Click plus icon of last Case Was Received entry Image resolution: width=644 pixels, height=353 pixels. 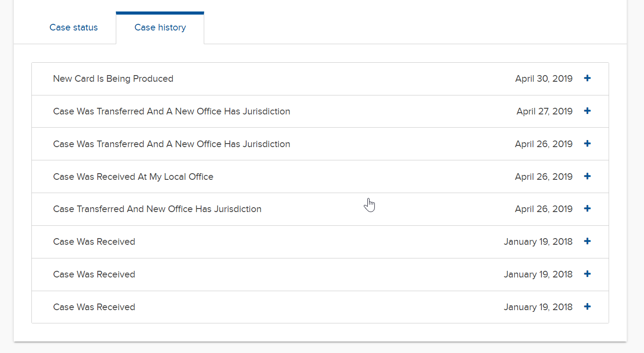point(587,307)
